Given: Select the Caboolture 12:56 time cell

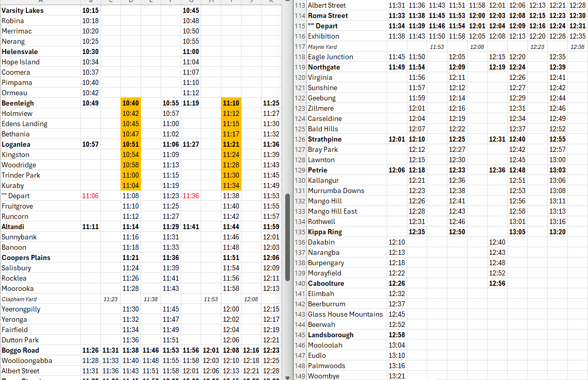Looking at the screenshot, I should tap(497, 283).
